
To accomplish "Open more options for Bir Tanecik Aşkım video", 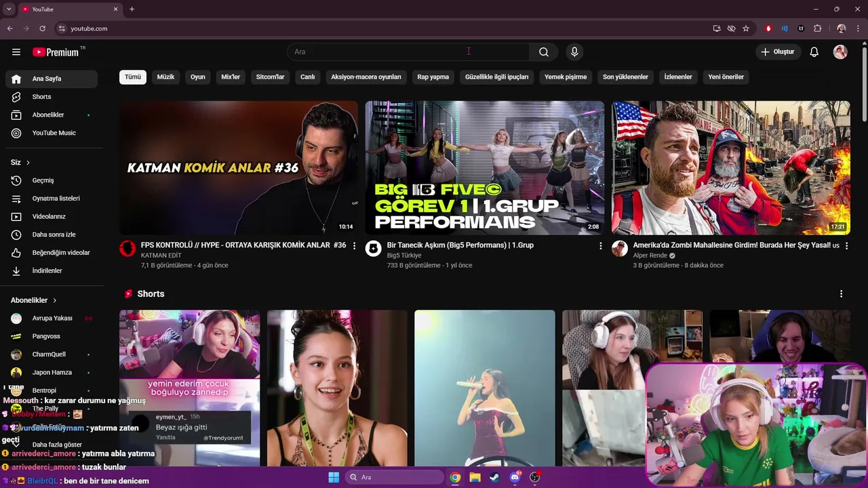I will (600, 245).
